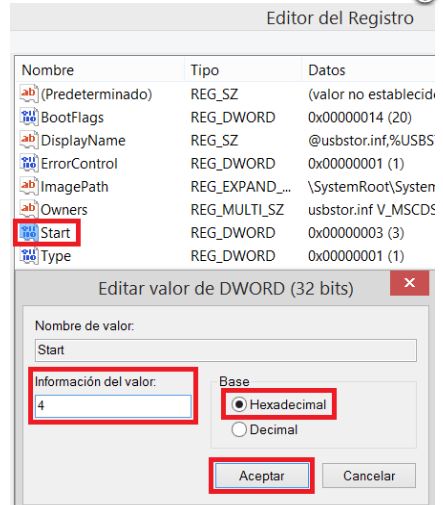Click the Start DWORD icon
This screenshot has height=505, width=443.
click(29, 233)
